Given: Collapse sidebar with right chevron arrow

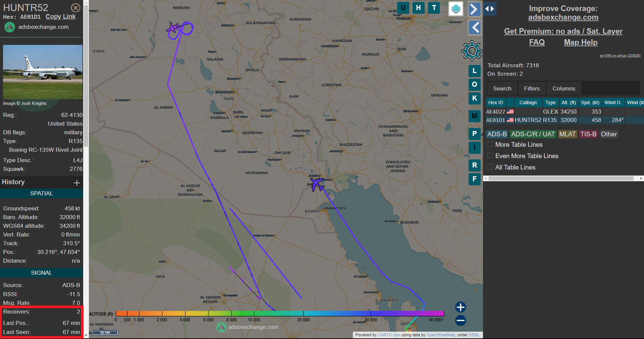Looking at the screenshot, I should pos(474,9).
